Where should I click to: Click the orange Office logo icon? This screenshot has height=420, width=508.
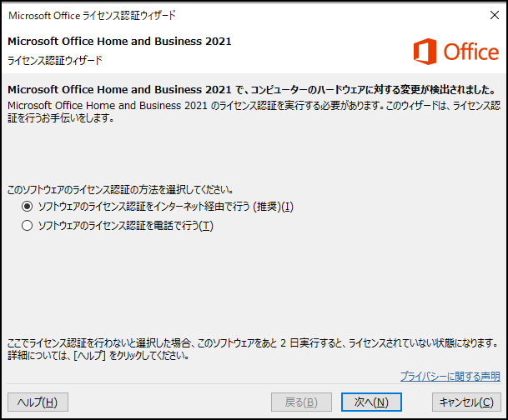tap(425, 52)
